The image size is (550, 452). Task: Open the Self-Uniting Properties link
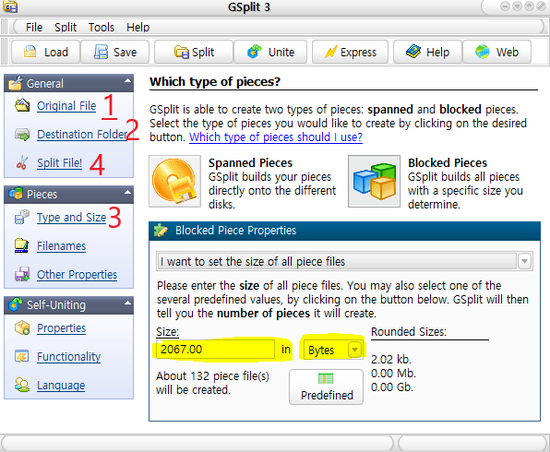click(61, 328)
